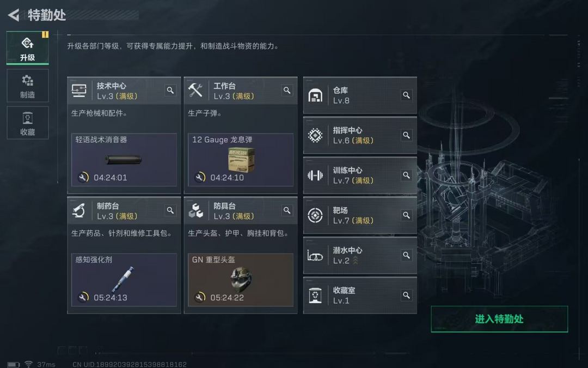The height and width of the screenshot is (368, 588).
Task: Open the GN 重型头盔 crafting slot
Action: [x=241, y=280]
